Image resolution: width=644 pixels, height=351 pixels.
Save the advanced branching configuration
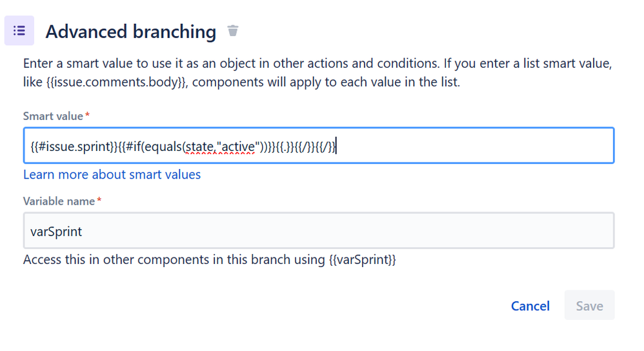(x=589, y=305)
